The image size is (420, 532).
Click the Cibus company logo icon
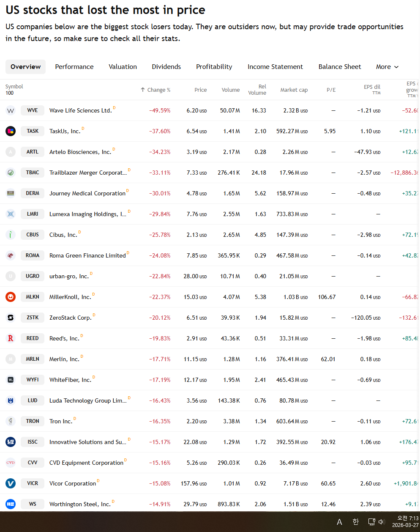[x=11, y=235]
